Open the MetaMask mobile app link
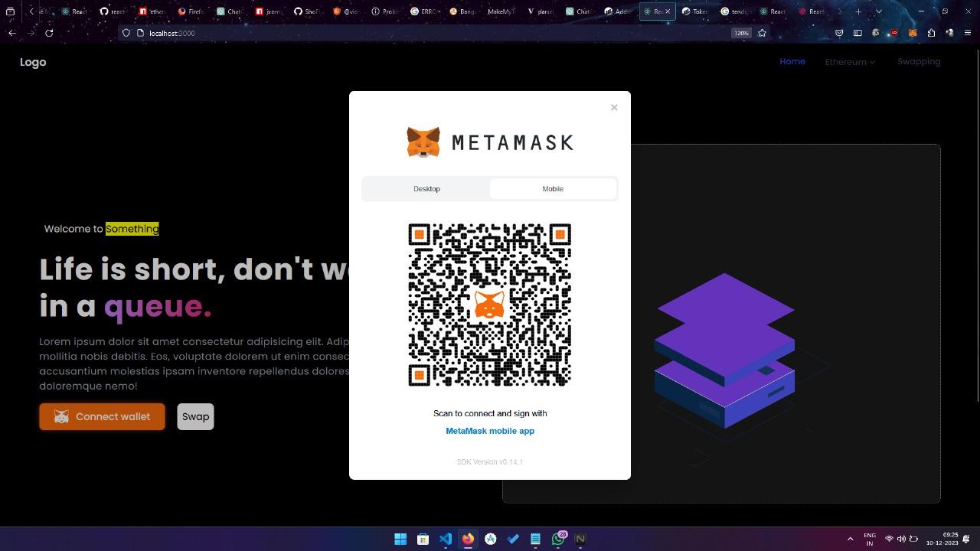Screen dimensions: 980x551 tap(490, 431)
